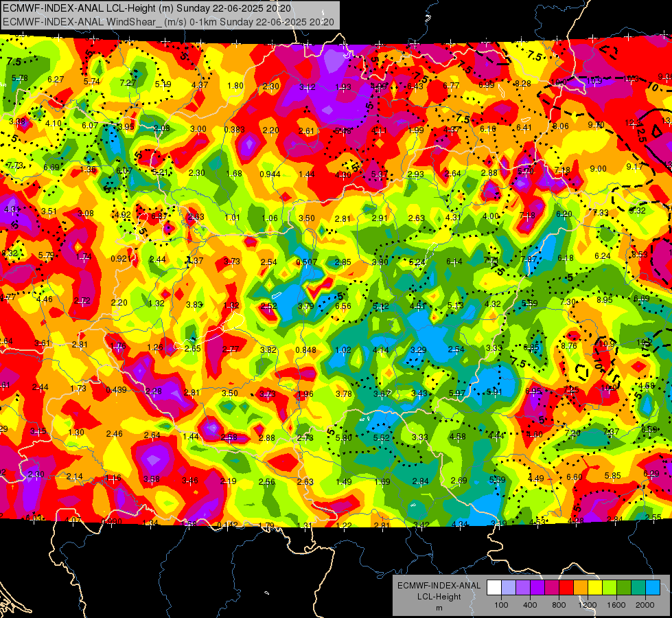672x618 pixels.
Task: Click the grid value 1.01
Action: [x=233, y=218]
